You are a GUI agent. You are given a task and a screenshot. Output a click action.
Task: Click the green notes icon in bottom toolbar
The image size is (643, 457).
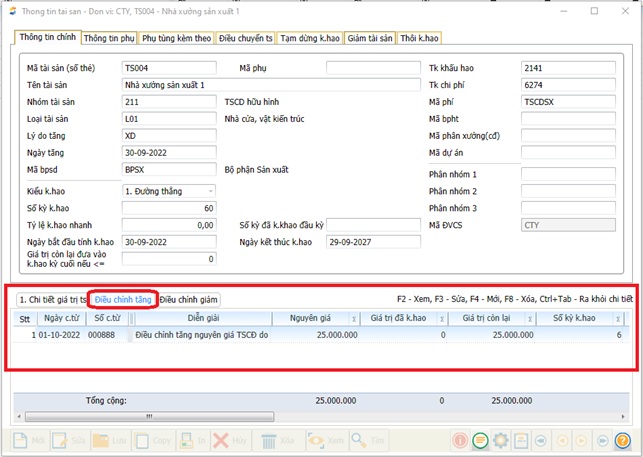coord(480,440)
